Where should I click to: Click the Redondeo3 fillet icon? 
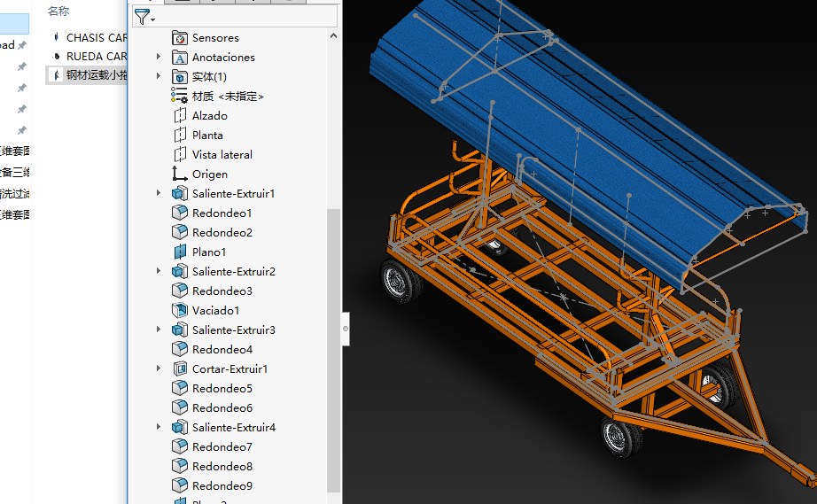pyautogui.click(x=179, y=291)
